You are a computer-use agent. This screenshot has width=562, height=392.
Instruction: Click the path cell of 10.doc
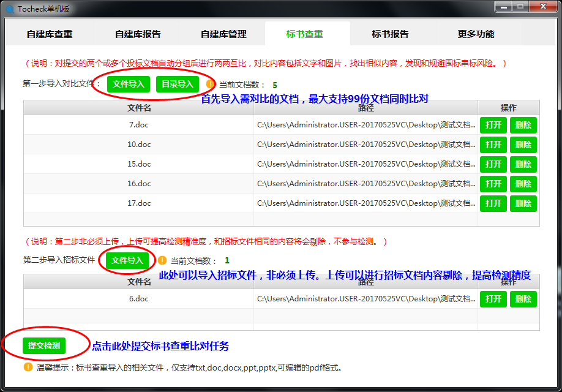tap(366, 144)
